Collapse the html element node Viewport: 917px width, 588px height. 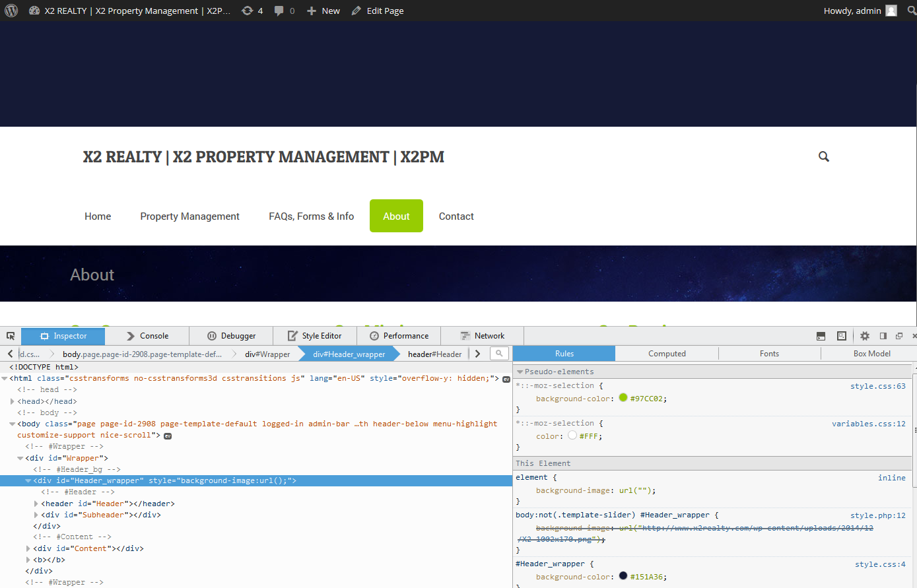coord(5,379)
